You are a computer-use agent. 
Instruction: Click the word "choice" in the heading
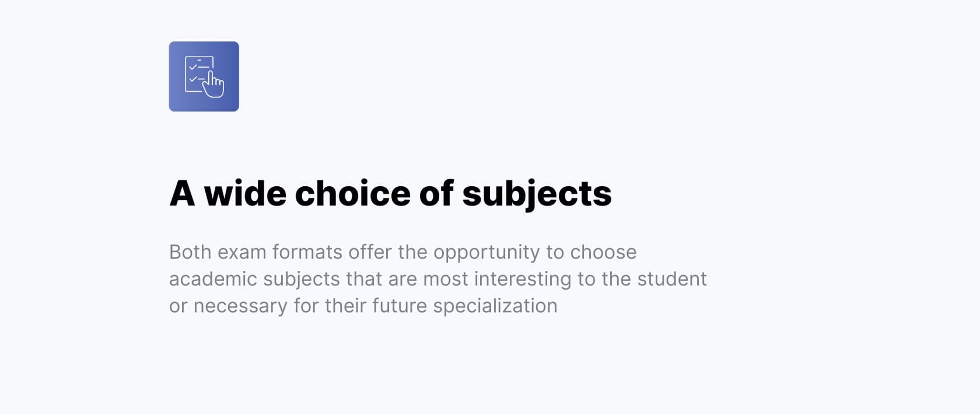pos(353,193)
